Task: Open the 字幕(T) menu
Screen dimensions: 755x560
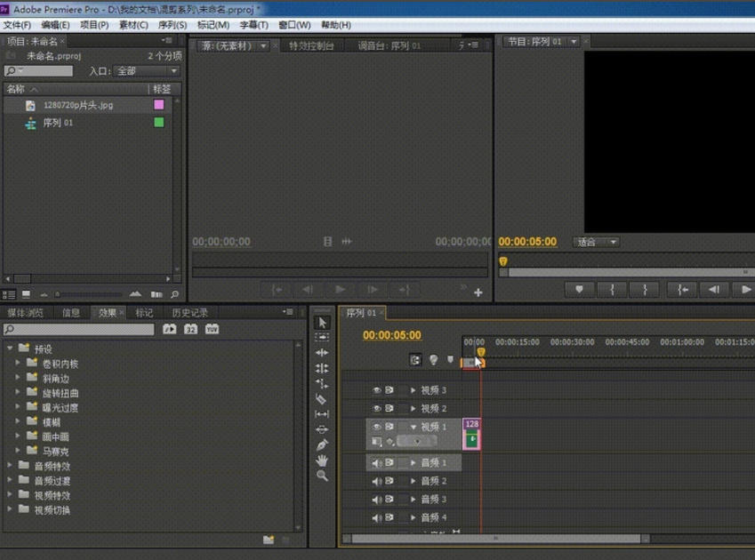Action: [x=253, y=25]
